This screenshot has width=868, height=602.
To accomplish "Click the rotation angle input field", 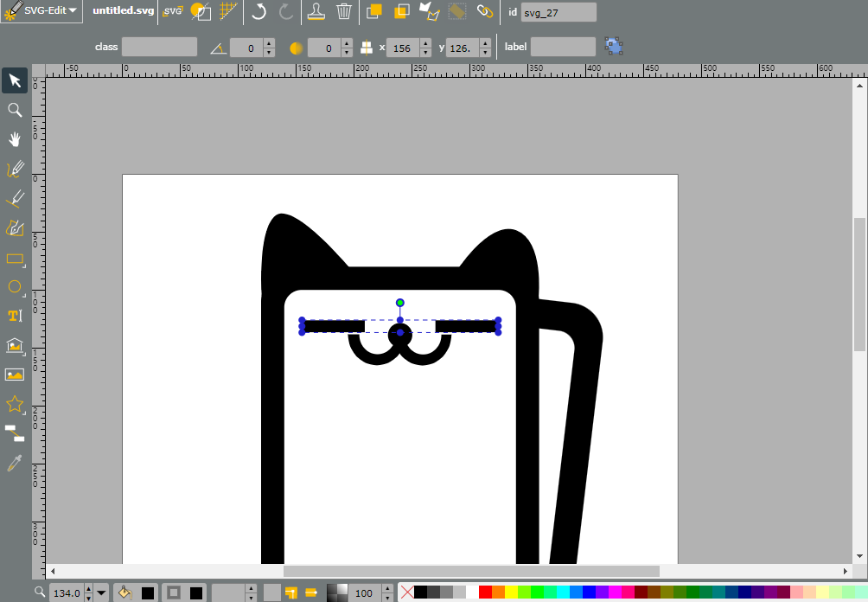I will click(246, 48).
